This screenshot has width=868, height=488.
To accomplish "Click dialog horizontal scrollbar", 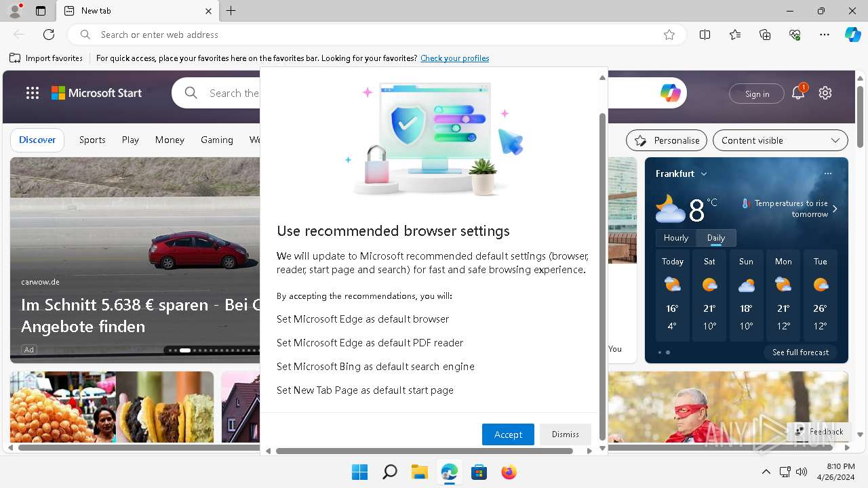I will pos(425,451).
